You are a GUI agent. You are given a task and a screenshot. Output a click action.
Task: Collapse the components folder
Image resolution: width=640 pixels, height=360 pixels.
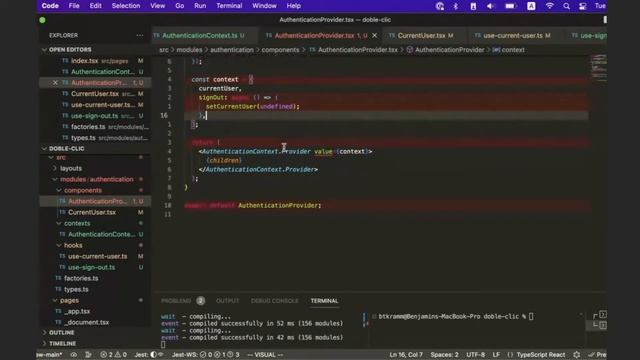(58, 190)
